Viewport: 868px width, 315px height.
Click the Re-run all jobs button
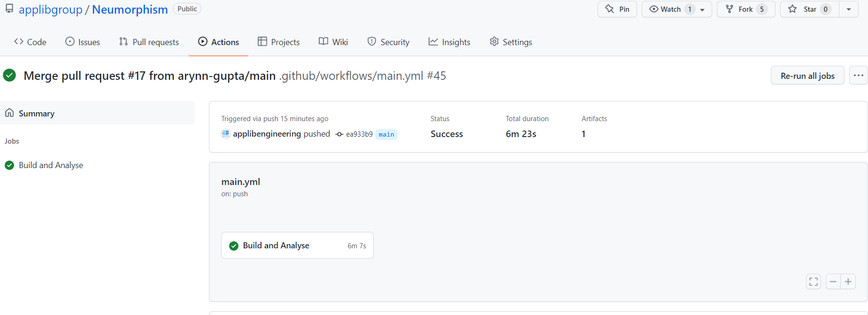807,76
